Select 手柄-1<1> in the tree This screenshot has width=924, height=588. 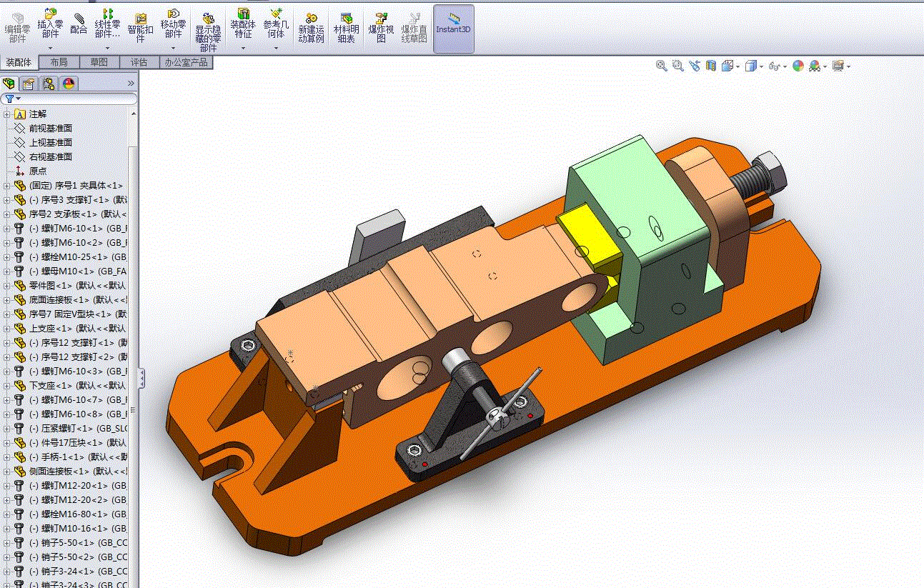[x=78, y=457]
